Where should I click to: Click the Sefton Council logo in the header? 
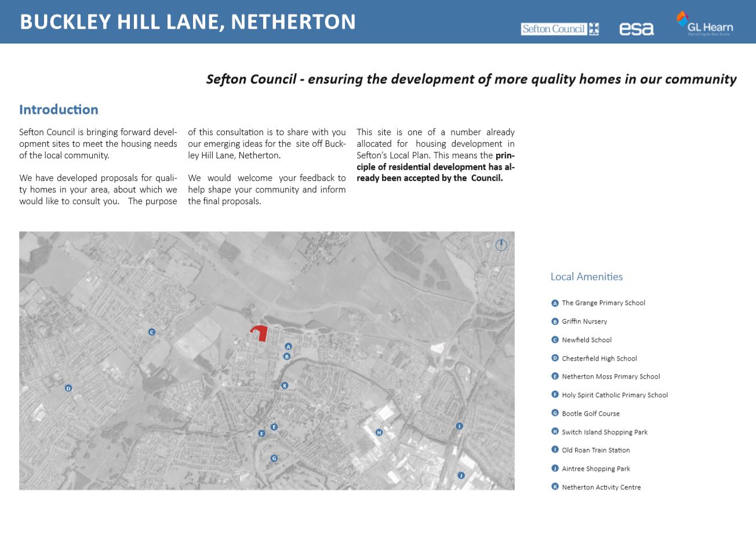pos(560,29)
